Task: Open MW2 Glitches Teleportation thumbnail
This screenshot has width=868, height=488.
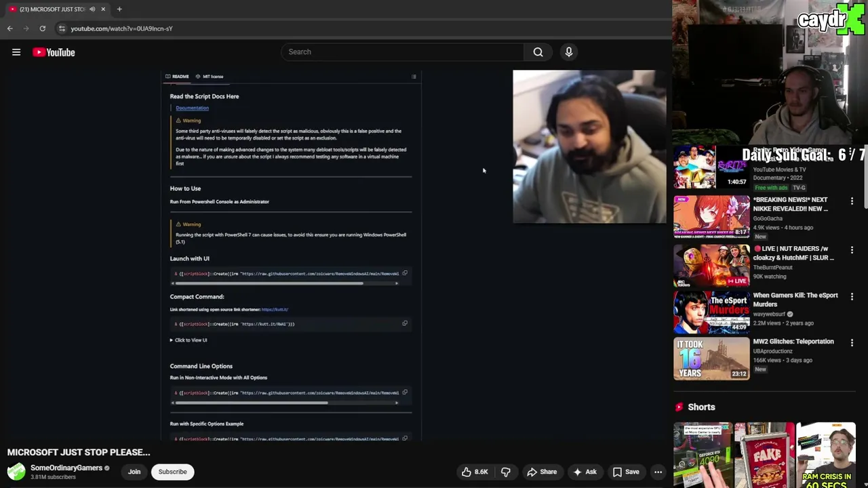Action: coord(711,358)
